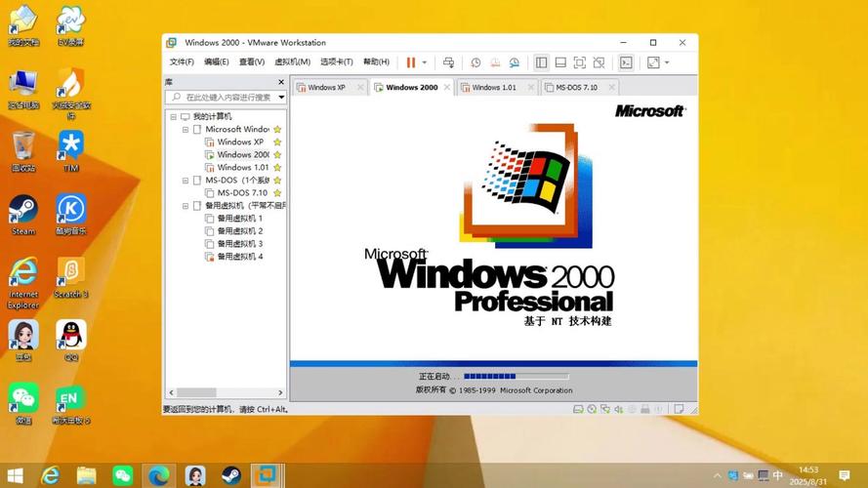Open the 编辑(E) menu

pyautogui.click(x=217, y=61)
